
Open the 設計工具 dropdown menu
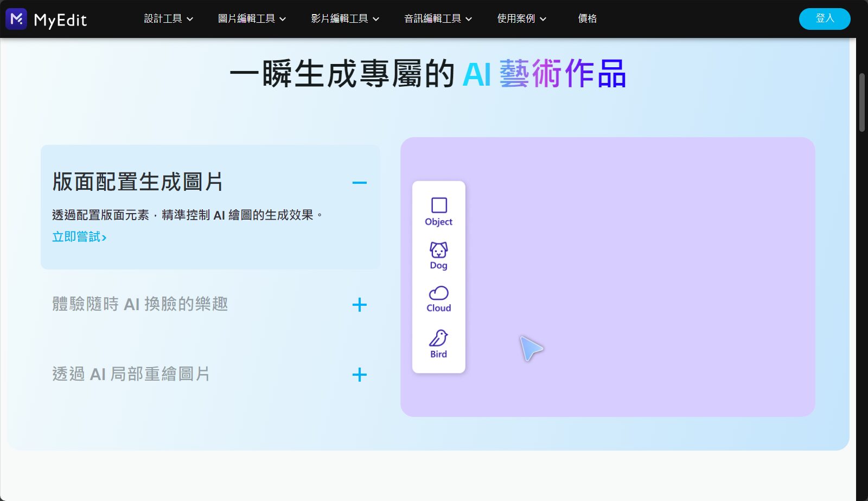point(169,18)
